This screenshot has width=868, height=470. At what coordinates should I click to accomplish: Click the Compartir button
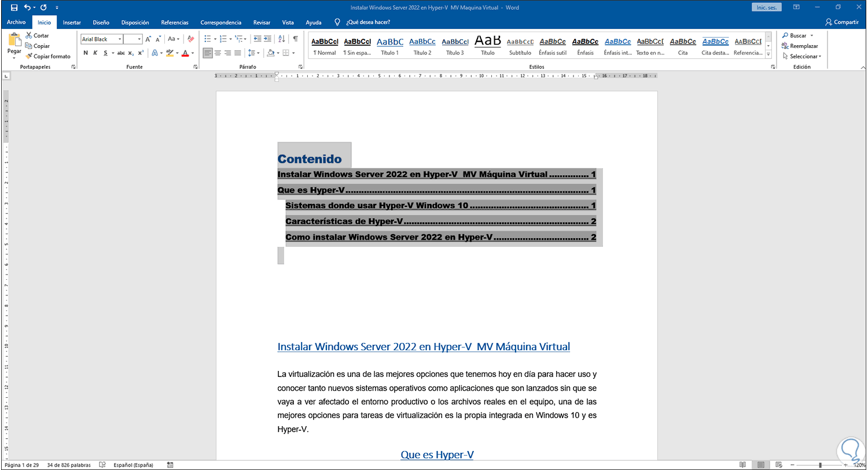pyautogui.click(x=842, y=22)
